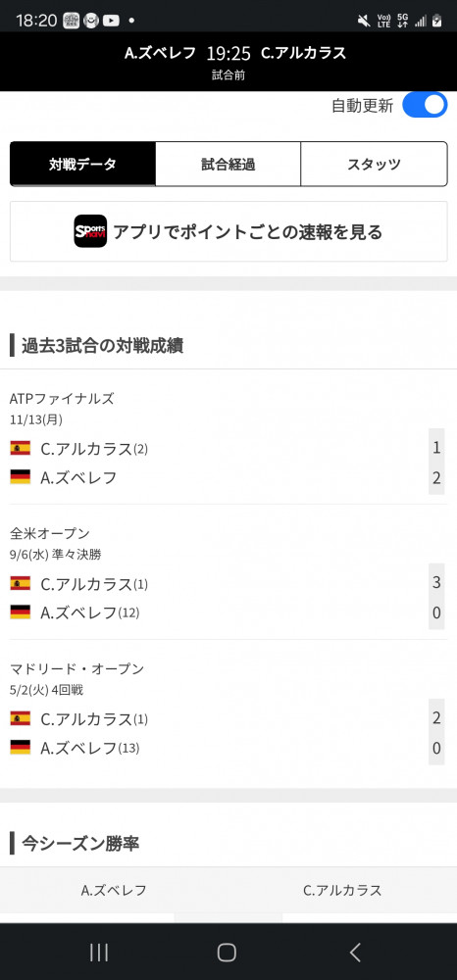Screen dimensions: 457x980
Task: Tap the muted sound status icon
Action: tap(364, 21)
